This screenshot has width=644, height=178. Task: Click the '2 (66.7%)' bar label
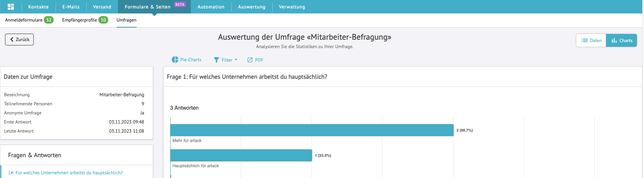coord(465,130)
